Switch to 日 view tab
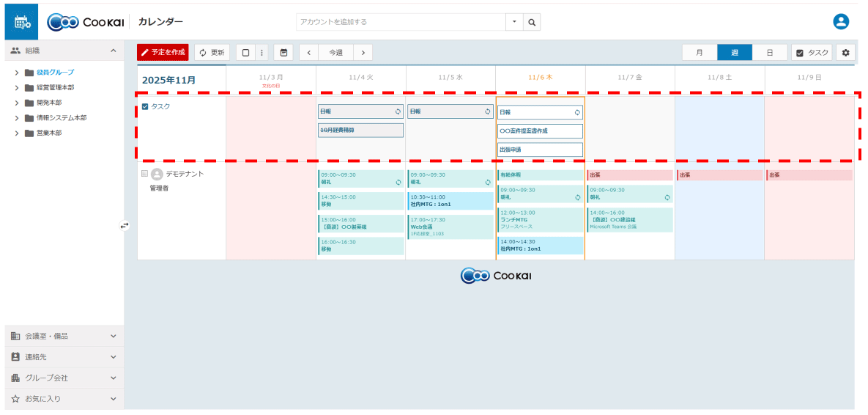This screenshot has height=415, width=868. click(x=769, y=53)
